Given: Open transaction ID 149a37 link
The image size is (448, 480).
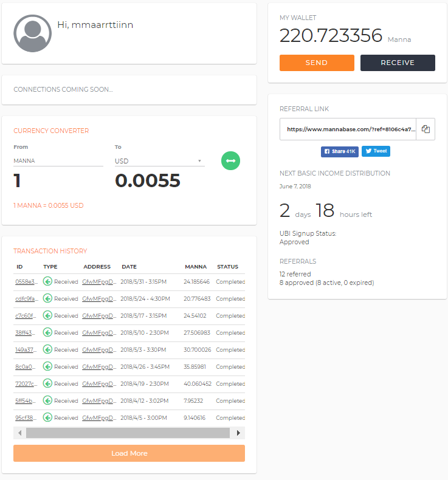Looking at the screenshot, I should coord(26,349).
